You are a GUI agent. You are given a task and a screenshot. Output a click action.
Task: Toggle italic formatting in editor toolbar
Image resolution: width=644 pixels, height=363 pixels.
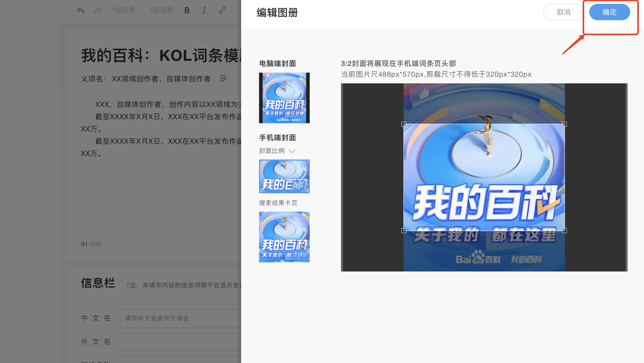(x=204, y=10)
